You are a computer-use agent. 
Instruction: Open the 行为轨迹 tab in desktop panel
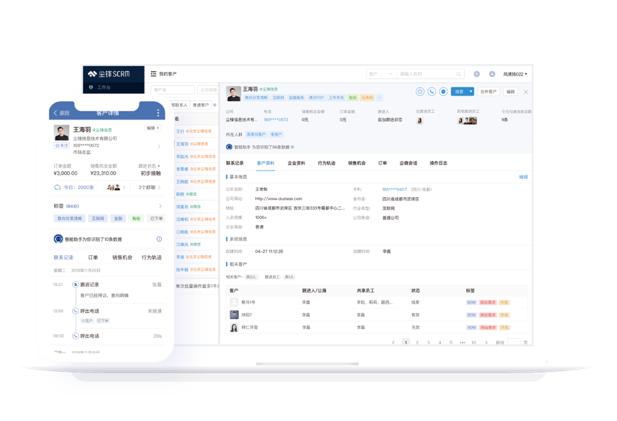[327, 163]
